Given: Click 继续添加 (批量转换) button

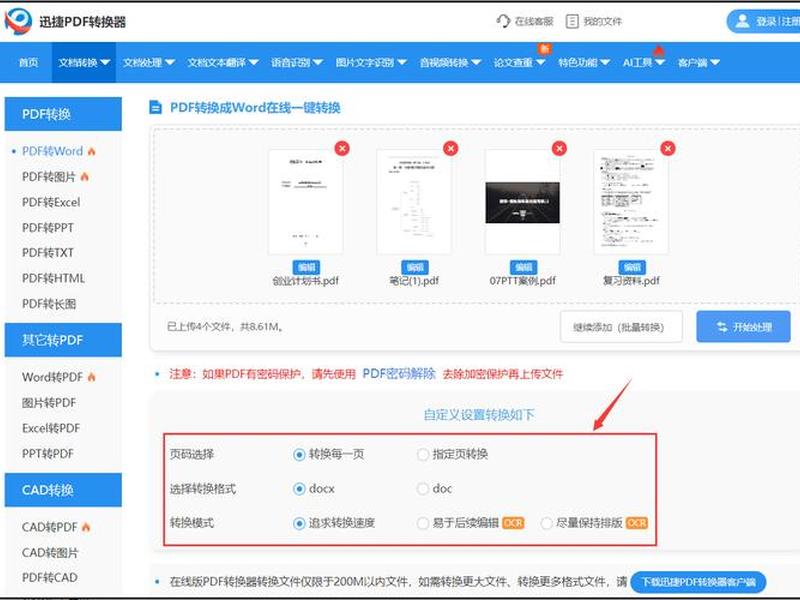Looking at the screenshot, I should 621,327.
